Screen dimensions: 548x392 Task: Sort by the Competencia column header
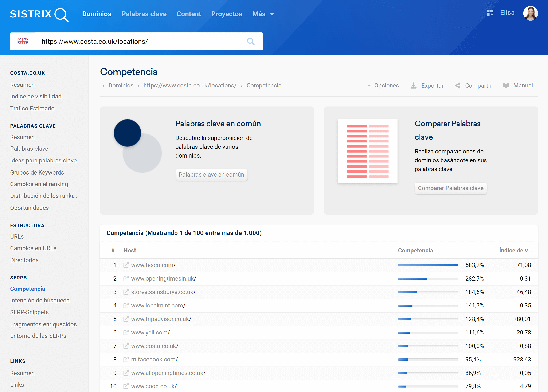coord(415,250)
